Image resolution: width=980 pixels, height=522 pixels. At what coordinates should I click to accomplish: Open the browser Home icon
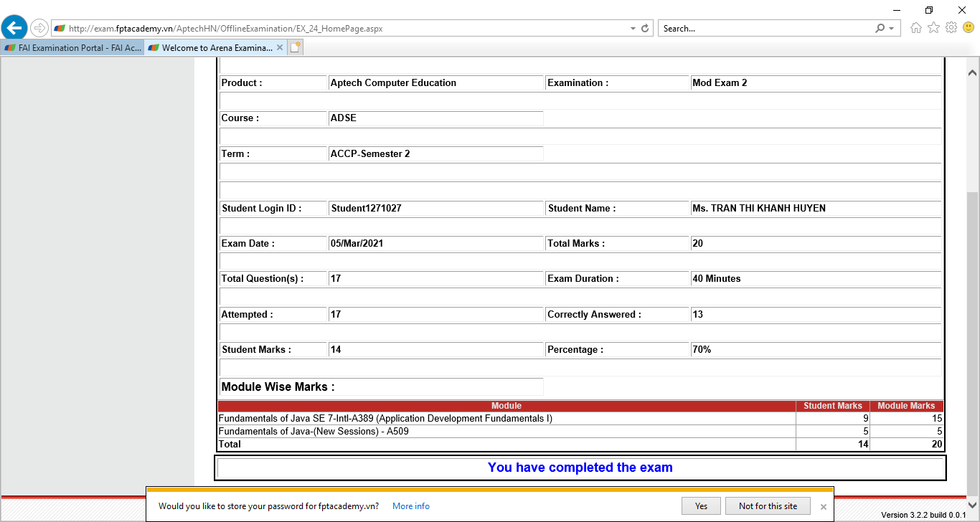pyautogui.click(x=916, y=28)
